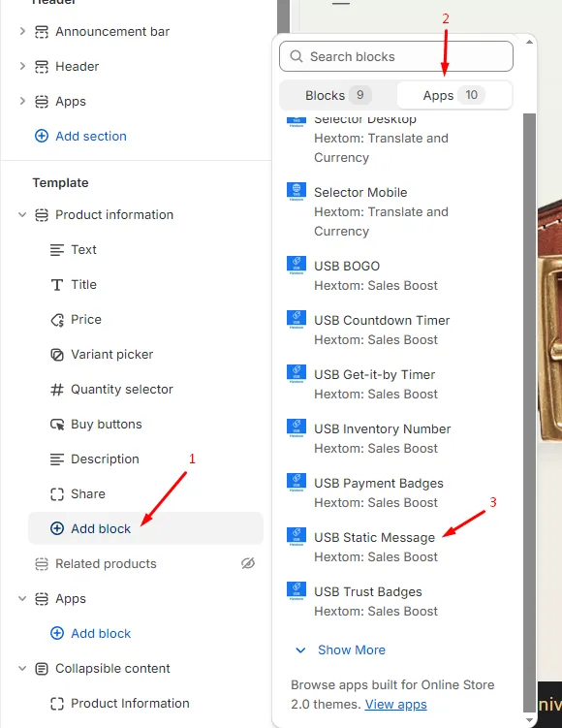Click the search magnifier icon
The height and width of the screenshot is (728, 562).
(x=297, y=56)
